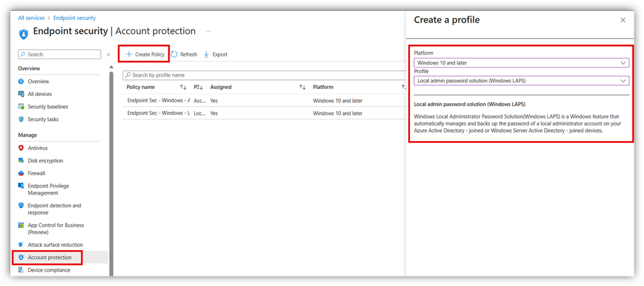The height and width of the screenshot is (286, 644).
Task: Open the Endpoint Sec - Windows - A policy
Action: 159,100
